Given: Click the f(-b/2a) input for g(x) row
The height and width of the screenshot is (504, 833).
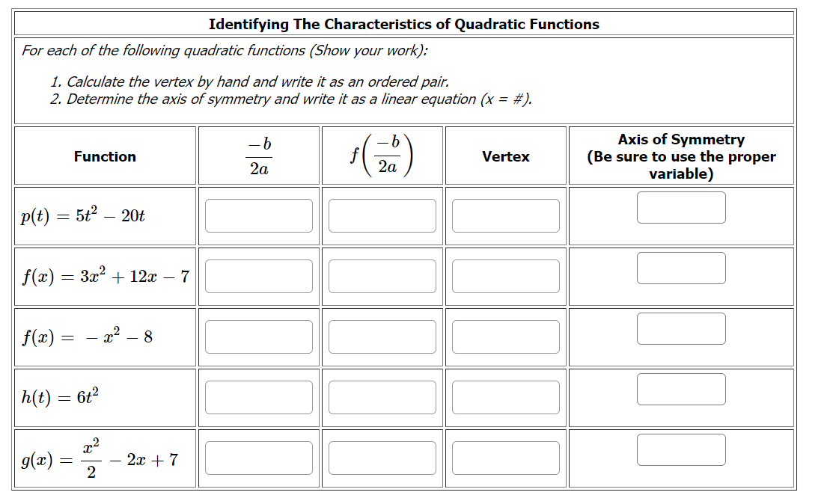Looking at the screenshot, I should point(382,457).
